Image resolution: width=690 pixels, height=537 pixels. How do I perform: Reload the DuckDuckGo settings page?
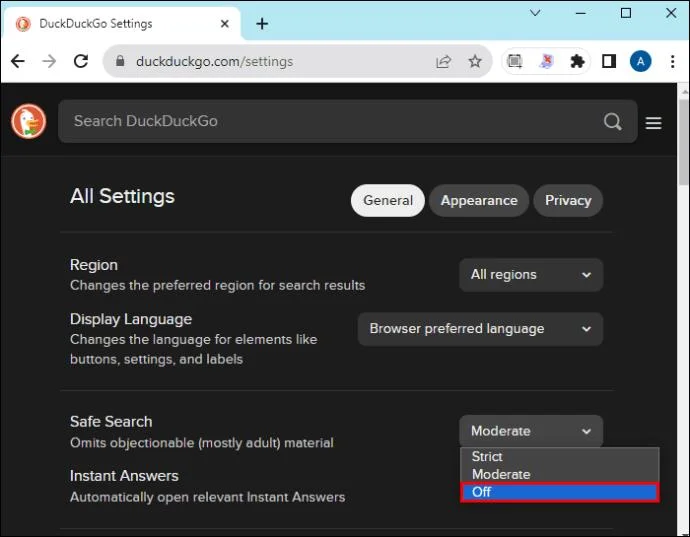(81, 61)
